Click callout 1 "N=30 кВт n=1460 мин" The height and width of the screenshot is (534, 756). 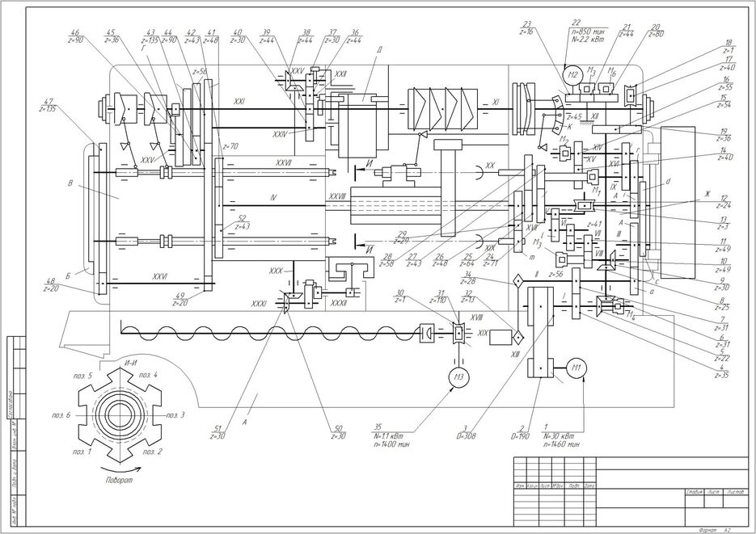(x=561, y=435)
